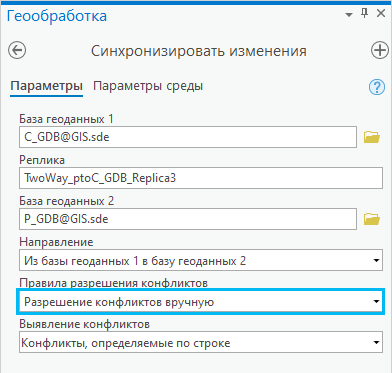Click the Направление label

click(x=56, y=242)
